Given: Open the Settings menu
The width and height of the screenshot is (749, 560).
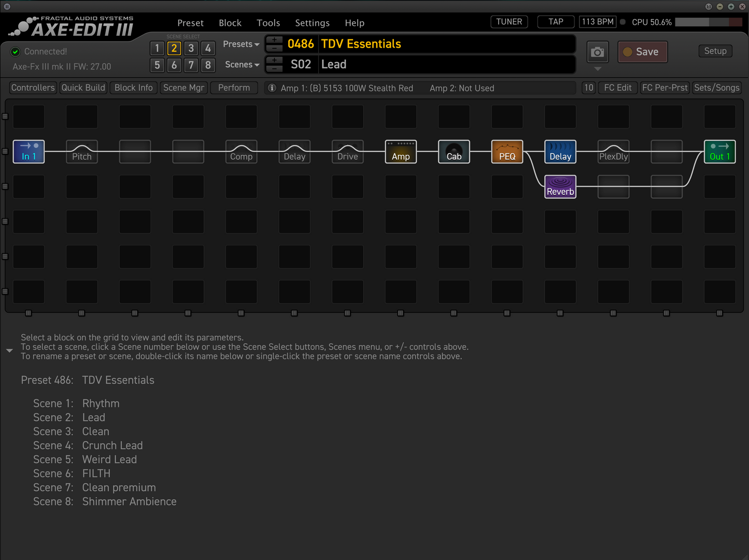Looking at the screenshot, I should coord(312,22).
